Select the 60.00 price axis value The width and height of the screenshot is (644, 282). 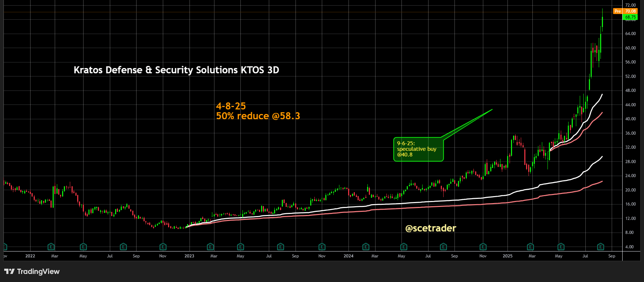pos(630,48)
